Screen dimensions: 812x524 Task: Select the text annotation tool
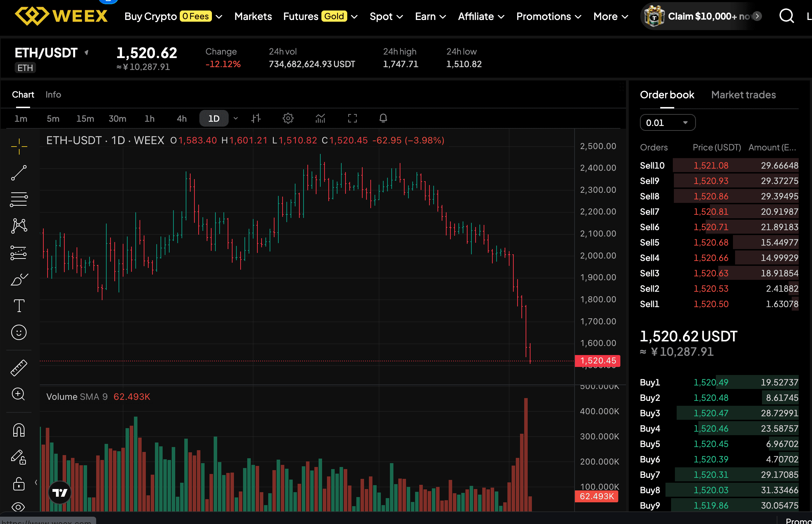tap(19, 306)
